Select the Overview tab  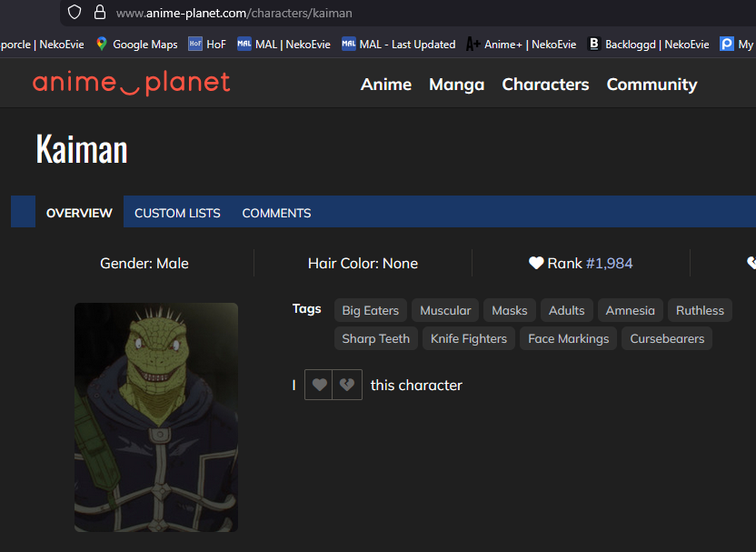[x=79, y=213]
